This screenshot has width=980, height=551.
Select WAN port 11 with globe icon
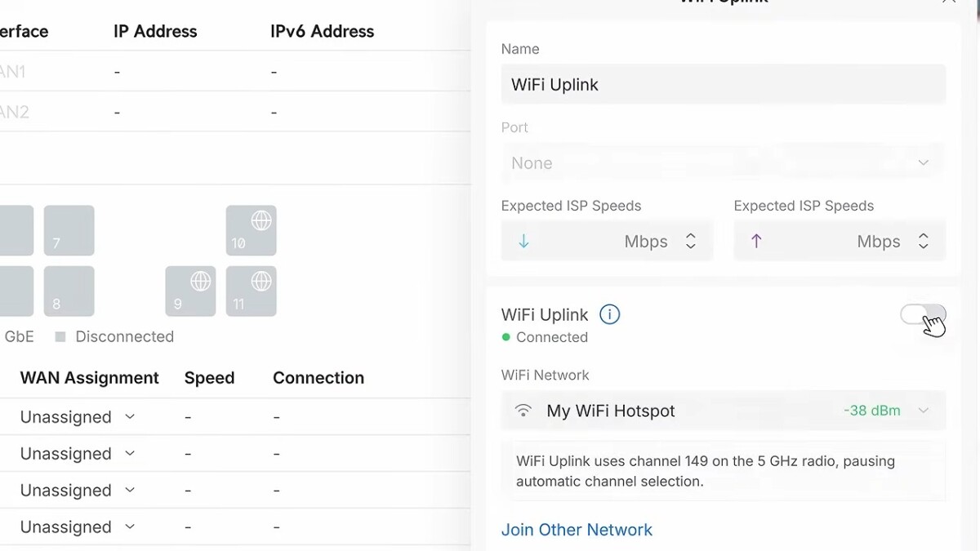pos(252,291)
